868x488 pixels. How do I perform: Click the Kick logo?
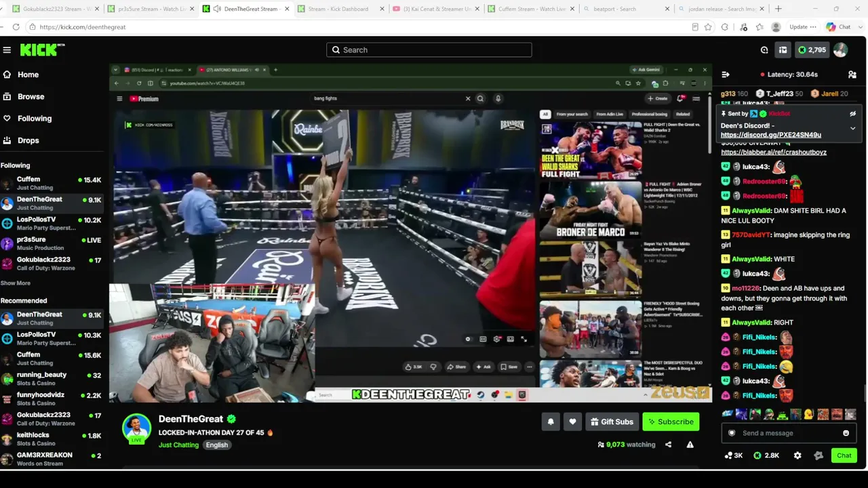[42, 50]
